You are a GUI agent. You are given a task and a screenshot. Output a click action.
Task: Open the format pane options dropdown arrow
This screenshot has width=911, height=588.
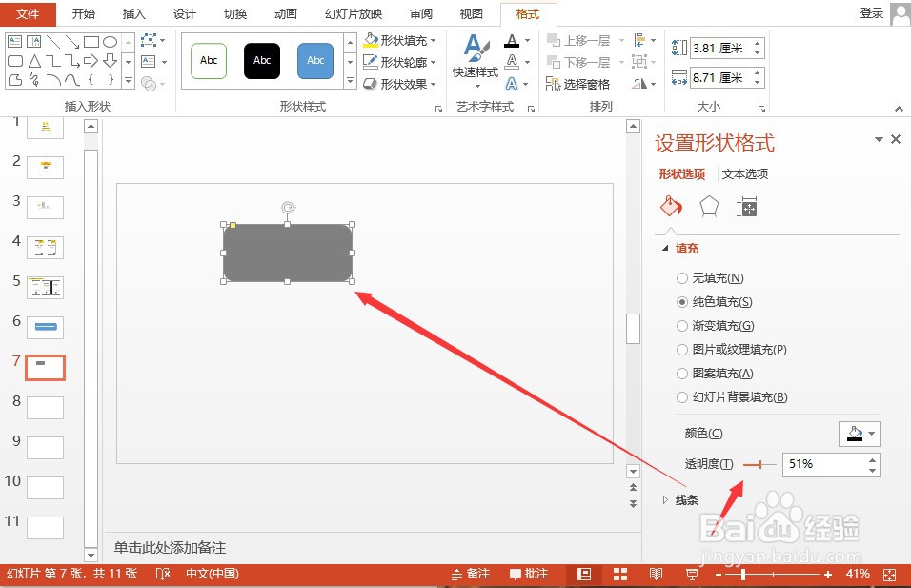click(x=879, y=139)
